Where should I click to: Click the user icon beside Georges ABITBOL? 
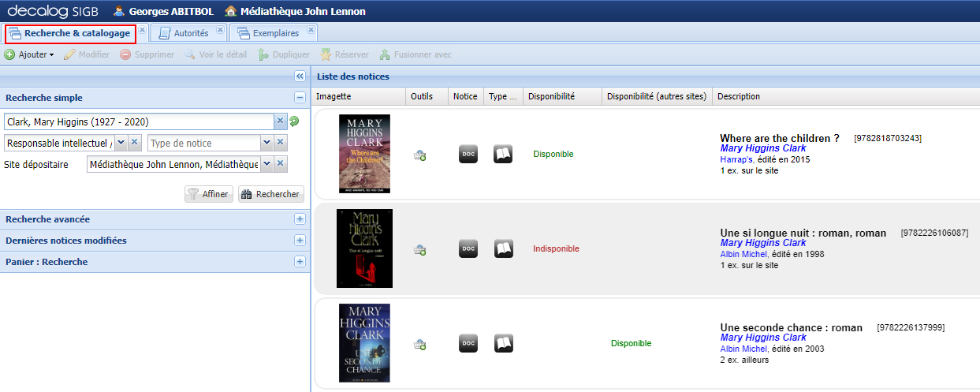click(119, 11)
